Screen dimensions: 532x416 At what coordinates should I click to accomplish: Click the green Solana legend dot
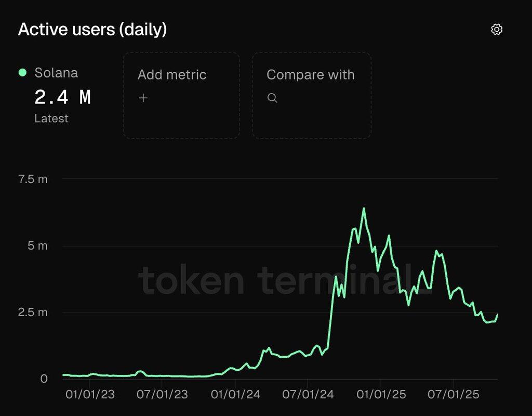[22, 73]
